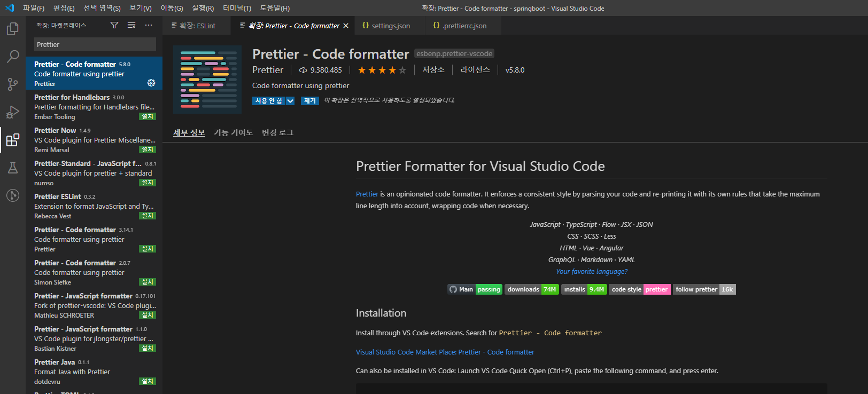Screen dimensions: 868x394
Task: Open gear menu for installed Prettier 5.8.0
Action: [151, 83]
